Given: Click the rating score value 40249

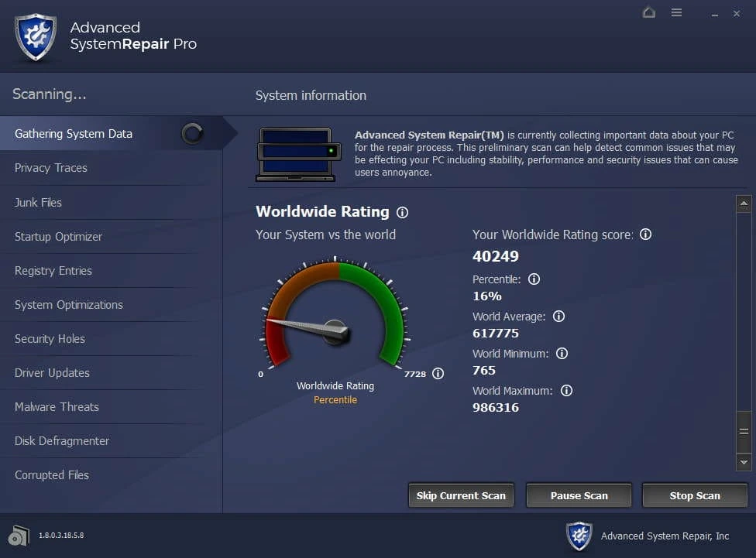Looking at the screenshot, I should pyautogui.click(x=496, y=256).
